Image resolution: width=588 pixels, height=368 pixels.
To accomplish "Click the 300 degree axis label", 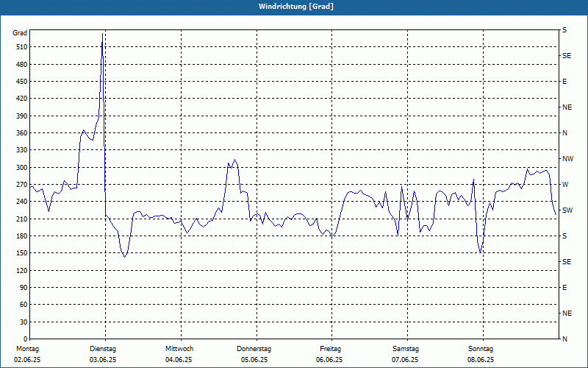I will pyautogui.click(x=22, y=167).
